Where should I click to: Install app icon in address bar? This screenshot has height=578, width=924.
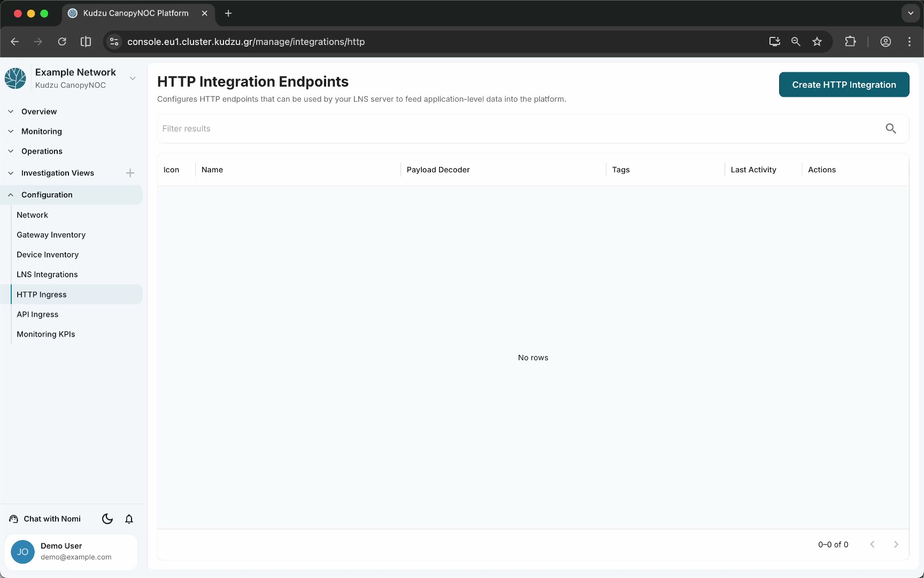774,42
